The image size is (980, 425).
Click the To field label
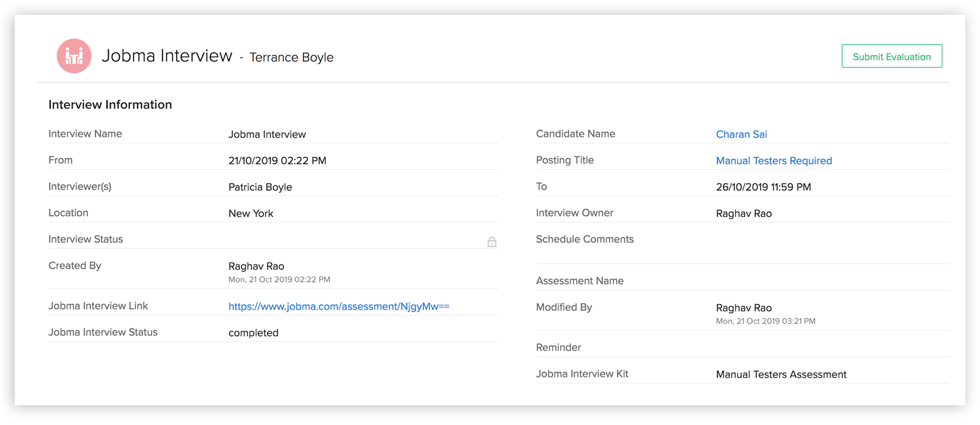[542, 187]
